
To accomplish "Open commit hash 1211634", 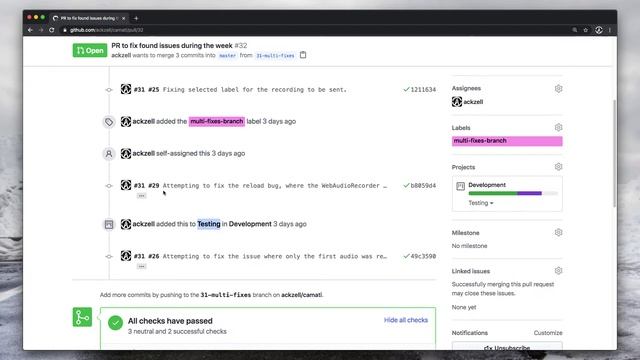I will pos(423,89).
